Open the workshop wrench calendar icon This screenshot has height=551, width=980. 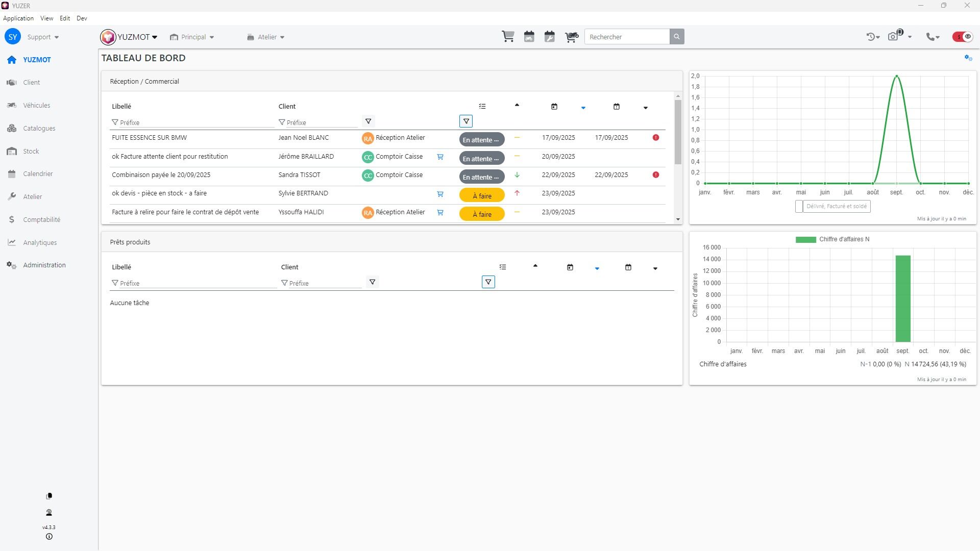(x=549, y=37)
